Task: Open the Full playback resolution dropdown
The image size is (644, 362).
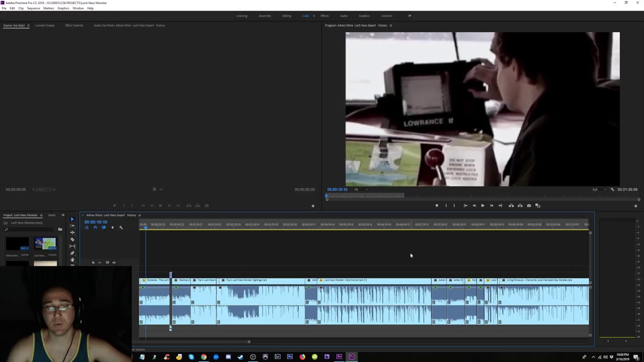Action: pyautogui.click(x=598, y=190)
